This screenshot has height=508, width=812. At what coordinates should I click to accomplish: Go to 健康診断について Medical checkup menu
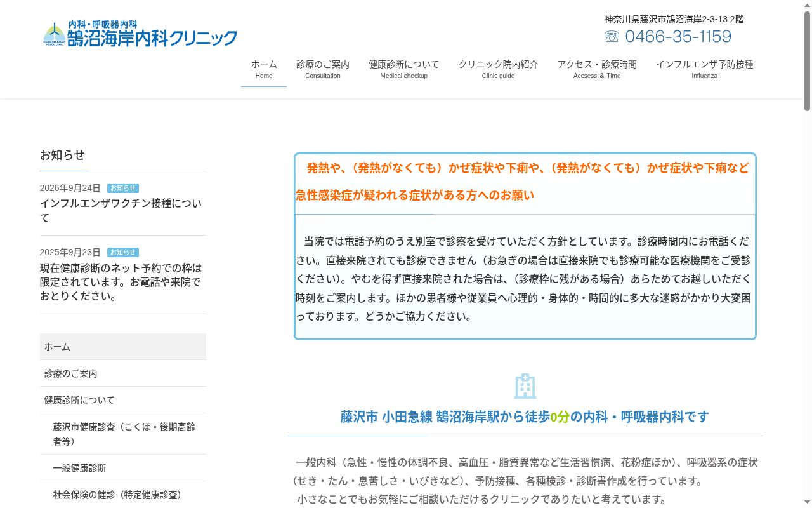404,69
